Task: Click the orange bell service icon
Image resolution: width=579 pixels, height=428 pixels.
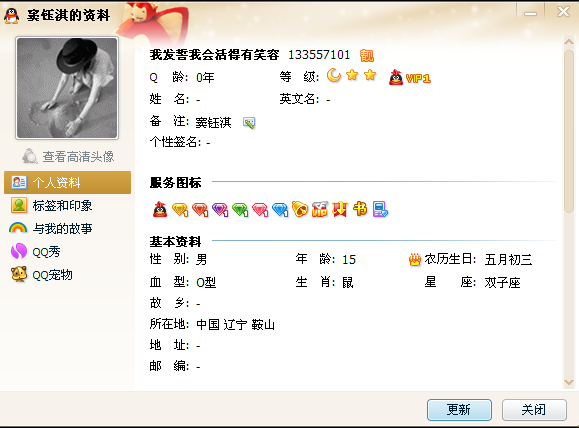Action: pos(299,209)
